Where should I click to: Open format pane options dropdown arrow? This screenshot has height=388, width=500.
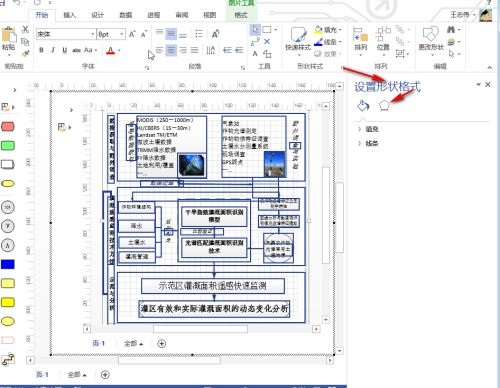pyautogui.click(x=478, y=85)
